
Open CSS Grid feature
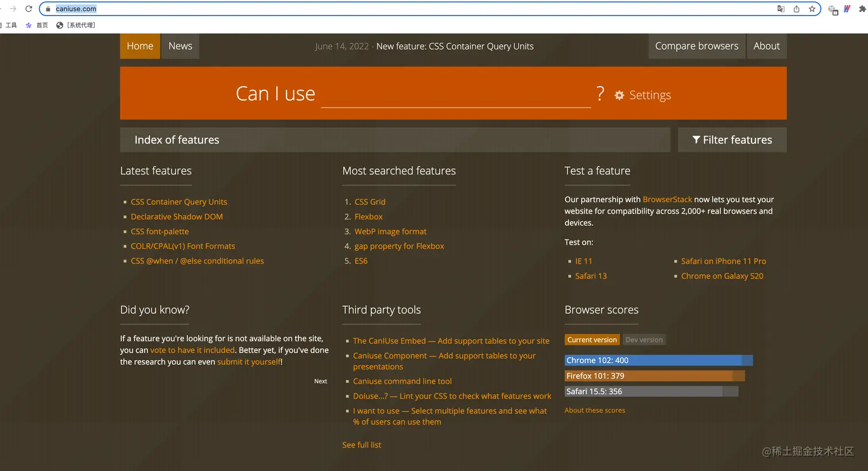click(370, 202)
